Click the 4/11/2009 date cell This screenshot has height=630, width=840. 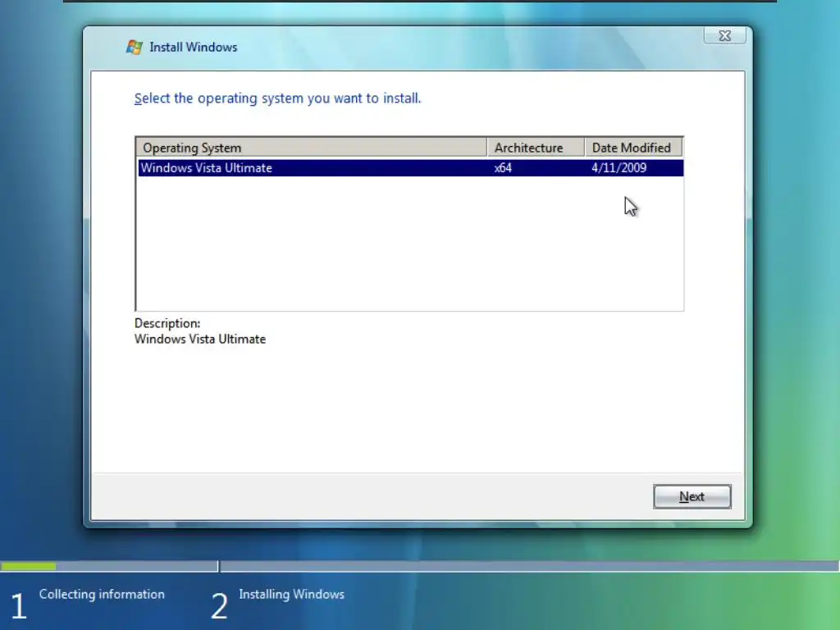(x=619, y=167)
